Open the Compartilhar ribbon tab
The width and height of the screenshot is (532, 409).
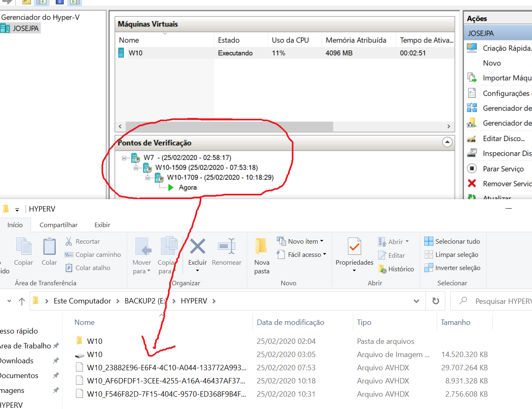(x=59, y=225)
